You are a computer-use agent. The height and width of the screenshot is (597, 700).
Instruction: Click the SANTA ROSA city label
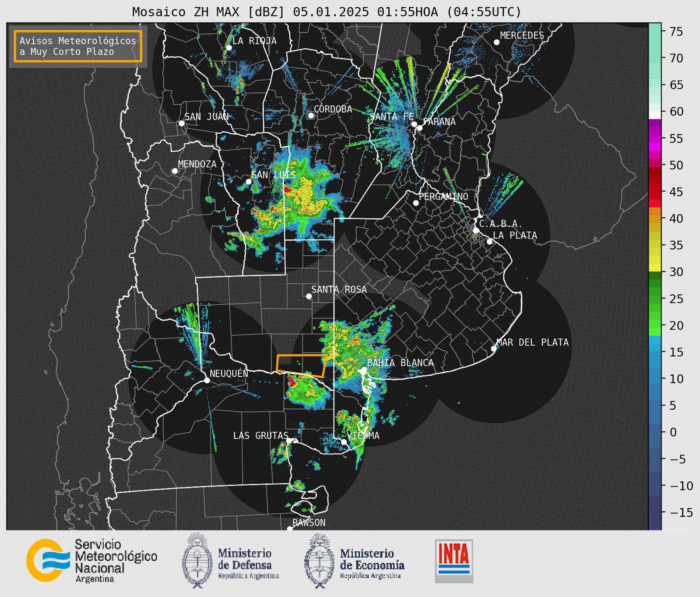(339, 289)
